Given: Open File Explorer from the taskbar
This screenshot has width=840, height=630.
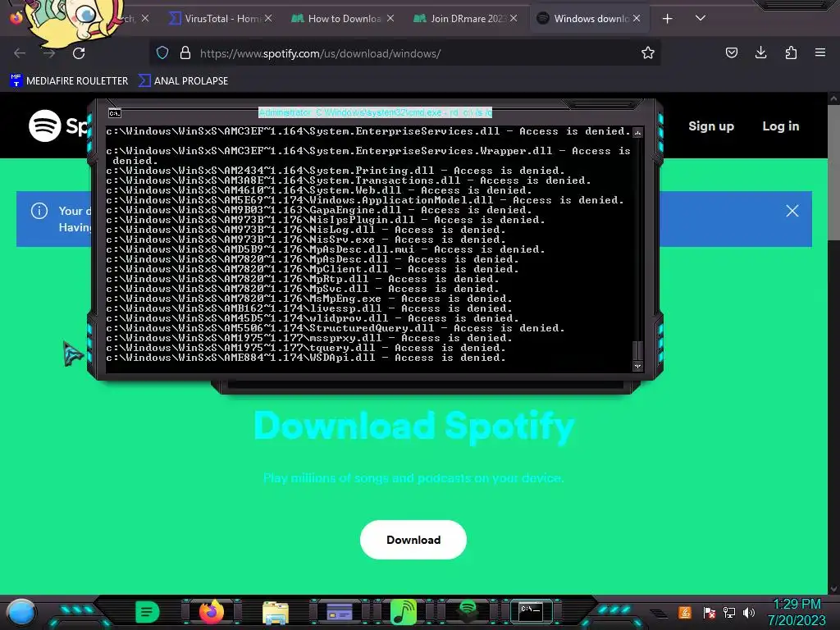Looking at the screenshot, I should [x=276, y=613].
